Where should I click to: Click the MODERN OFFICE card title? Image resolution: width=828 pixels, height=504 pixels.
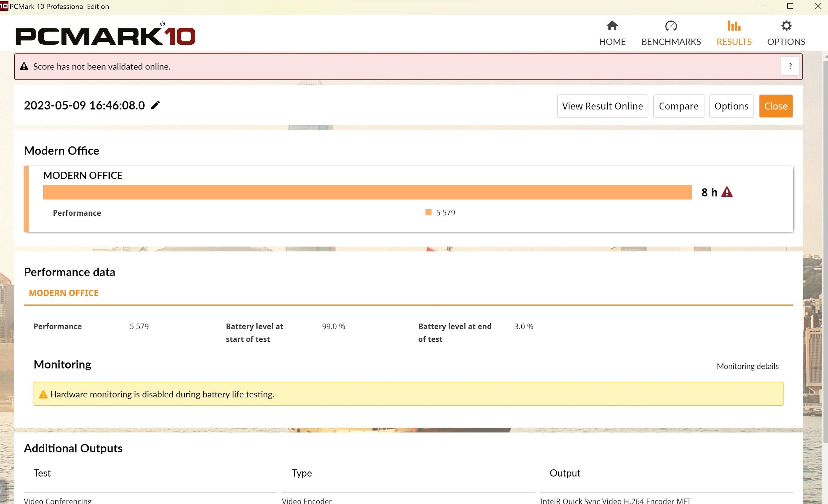(x=83, y=175)
